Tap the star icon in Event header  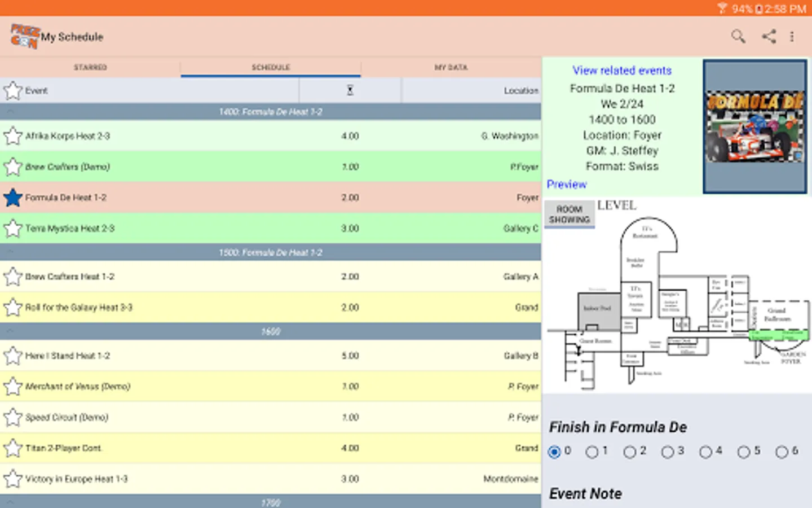12,90
